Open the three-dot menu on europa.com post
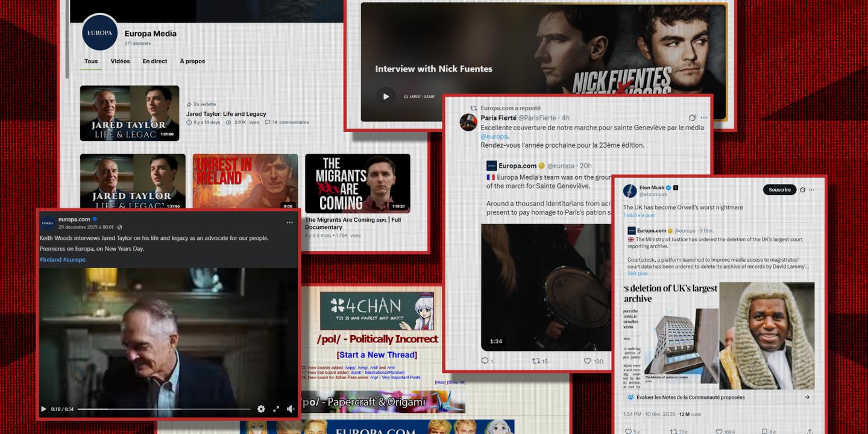This screenshot has height=434, width=868. pos(289,222)
